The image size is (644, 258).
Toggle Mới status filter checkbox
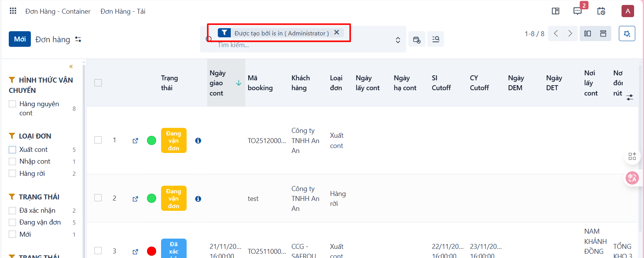click(x=13, y=234)
